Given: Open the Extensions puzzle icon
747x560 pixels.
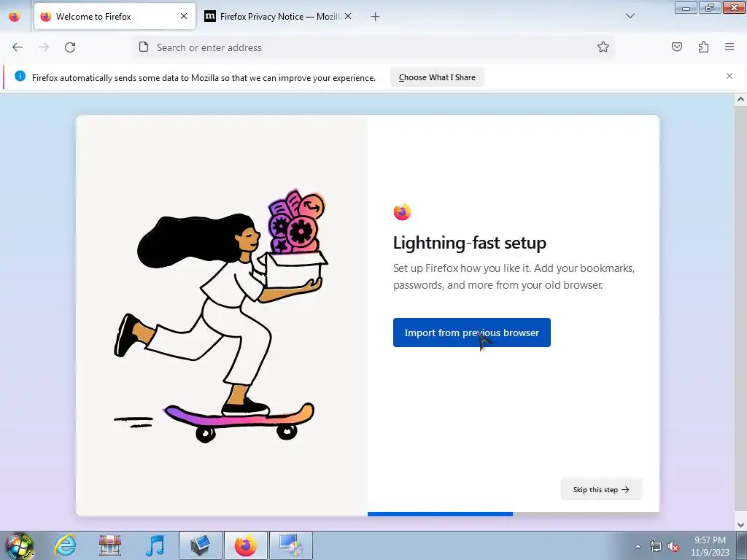Looking at the screenshot, I should pos(703,47).
